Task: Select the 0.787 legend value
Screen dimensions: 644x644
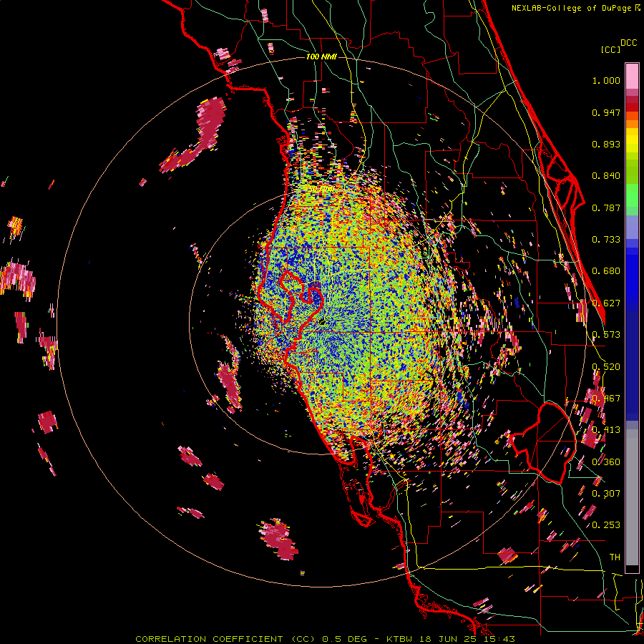Action: click(606, 208)
